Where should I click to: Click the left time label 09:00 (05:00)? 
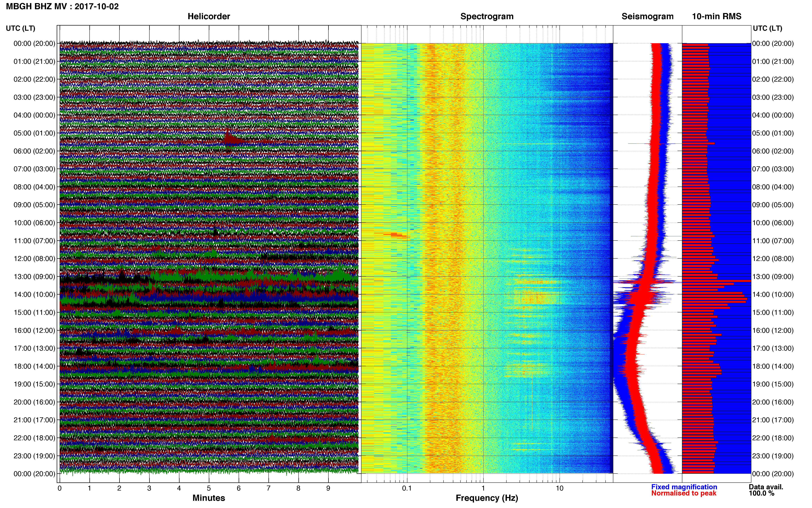click(34, 205)
